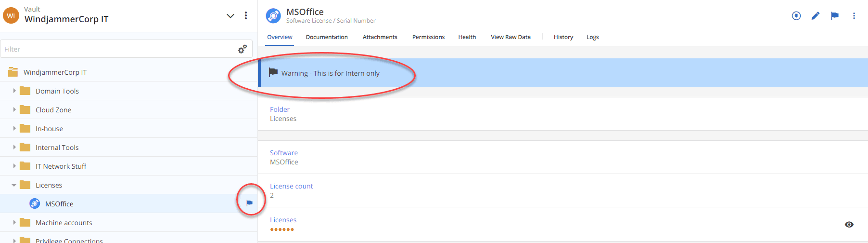Image resolution: width=868 pixels, height=243 pixels.
Task: Open the vault selector dropdown chevron
Action: tap(230, 16)
